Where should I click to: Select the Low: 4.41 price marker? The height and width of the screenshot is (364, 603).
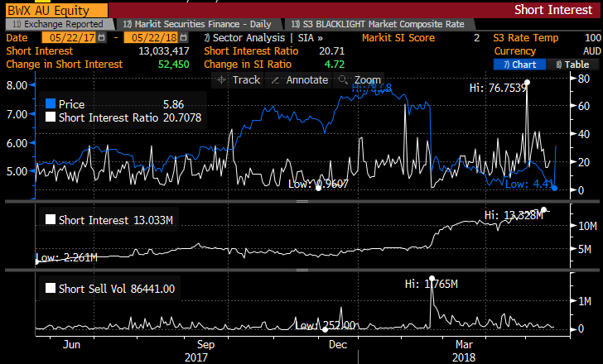(x=554, y=188)
